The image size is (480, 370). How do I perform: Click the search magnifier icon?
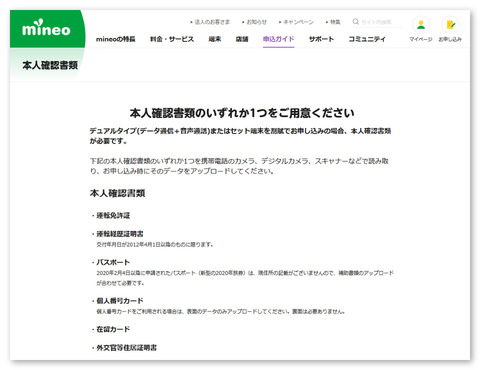click(356, 22)
